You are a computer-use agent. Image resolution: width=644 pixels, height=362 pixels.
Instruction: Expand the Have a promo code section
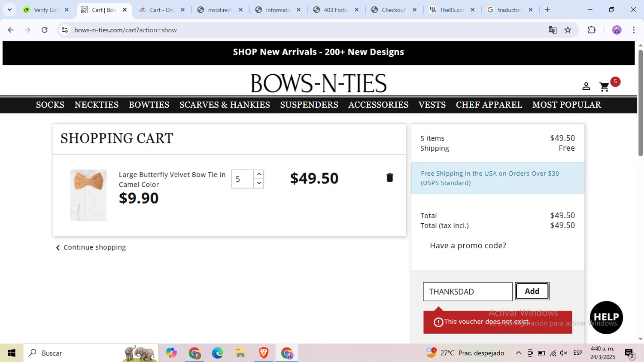click(x=468, y=246)
